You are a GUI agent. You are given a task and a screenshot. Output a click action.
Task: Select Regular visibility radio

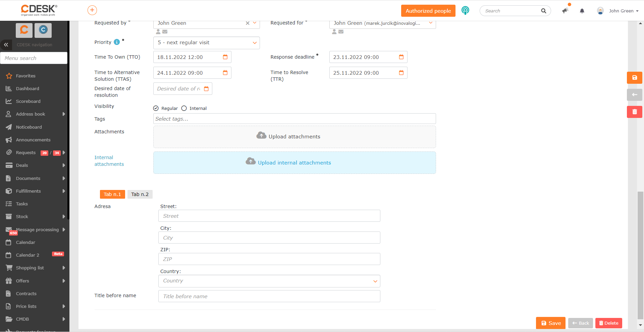point(156,108)
